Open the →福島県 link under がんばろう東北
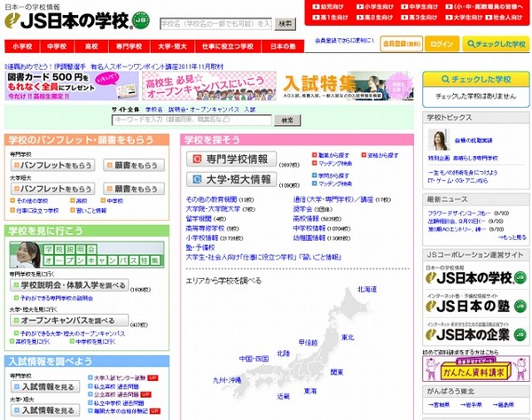The image size is (532, 420). (503, 405)
